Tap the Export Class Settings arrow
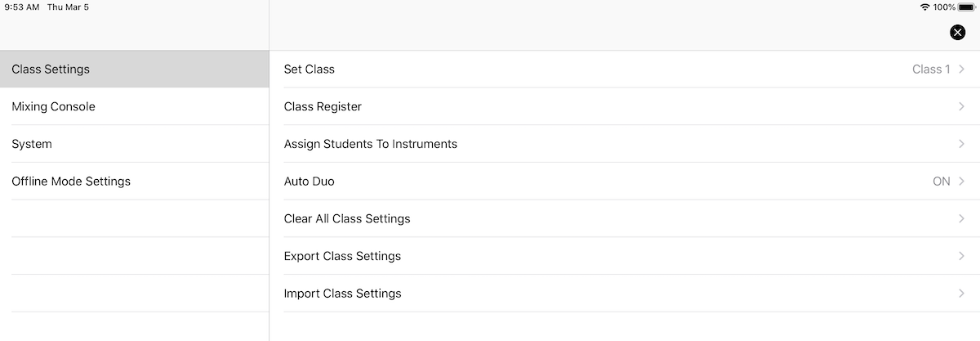Image resolution: width=980 pixels, height=341 pixels. click(x=962, y=256)
